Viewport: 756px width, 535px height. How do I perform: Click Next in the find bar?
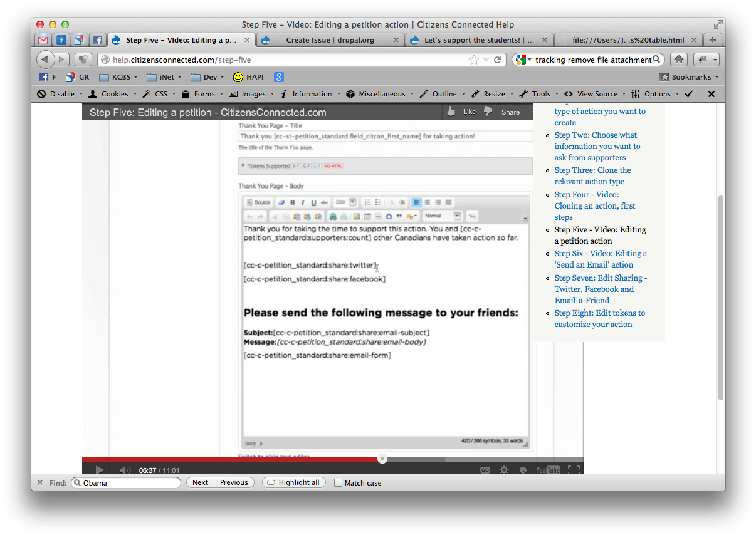coord(200,482)
